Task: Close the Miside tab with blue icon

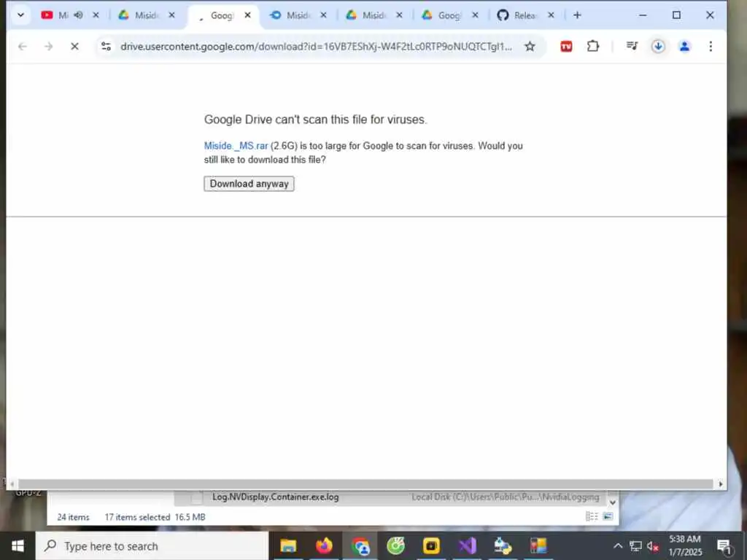Action: 323,15
